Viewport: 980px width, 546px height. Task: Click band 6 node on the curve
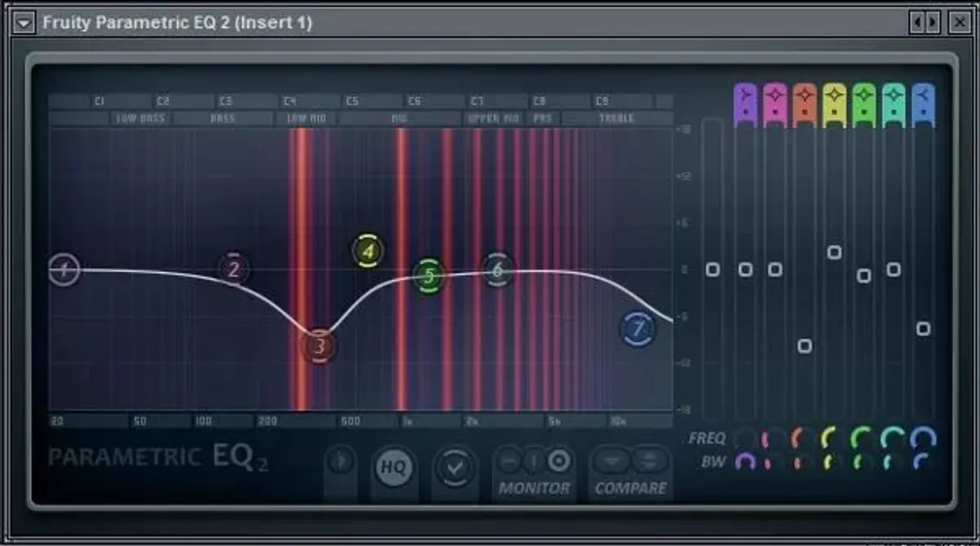[x=497, y=268]
